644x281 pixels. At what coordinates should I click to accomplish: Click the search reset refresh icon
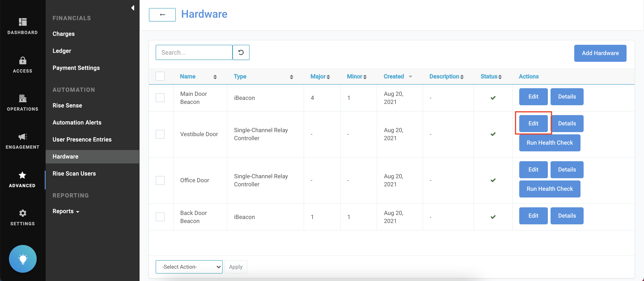coord(241,52)
